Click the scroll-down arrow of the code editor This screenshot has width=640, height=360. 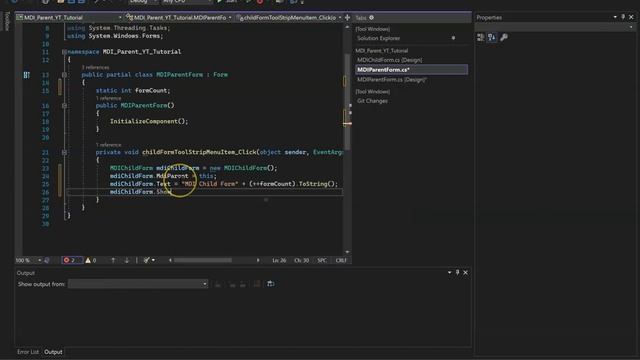(347, 252)
